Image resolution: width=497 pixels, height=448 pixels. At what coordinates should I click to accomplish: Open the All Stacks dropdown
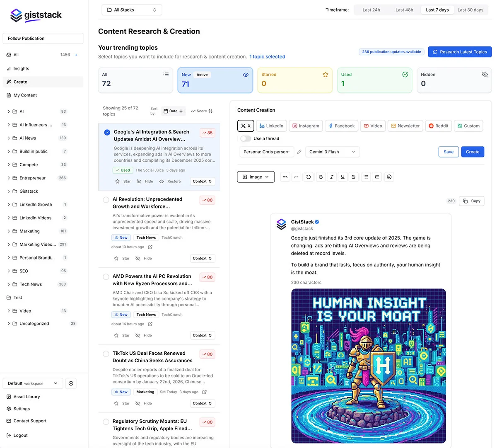tap(132, 10)
